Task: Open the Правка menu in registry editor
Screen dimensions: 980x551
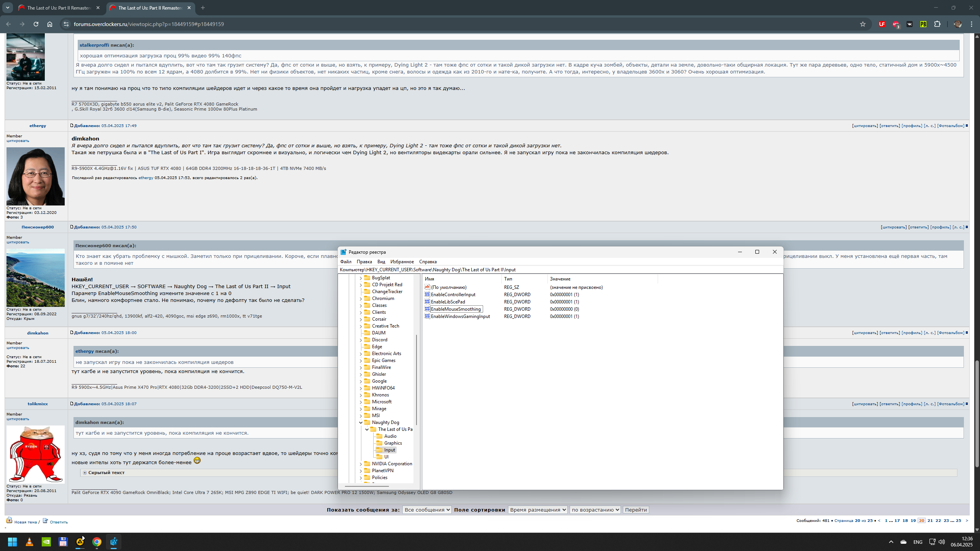Action: 364,262
